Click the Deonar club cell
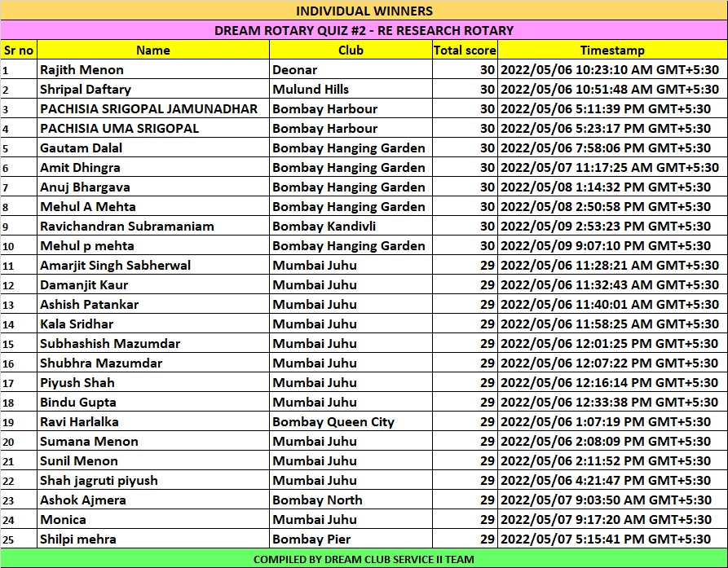Screen dimensions: 728x568 point(351,69)
